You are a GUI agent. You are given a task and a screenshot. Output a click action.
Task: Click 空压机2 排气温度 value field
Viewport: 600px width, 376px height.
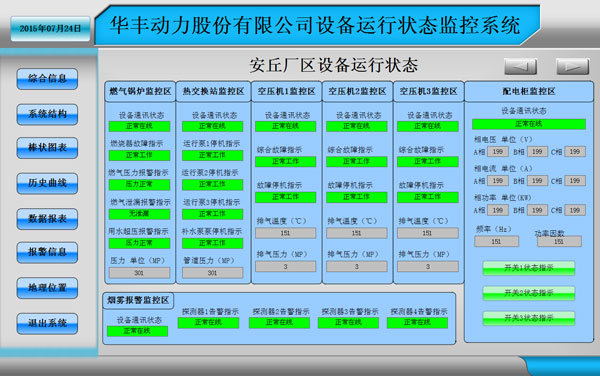pos(357,233)
